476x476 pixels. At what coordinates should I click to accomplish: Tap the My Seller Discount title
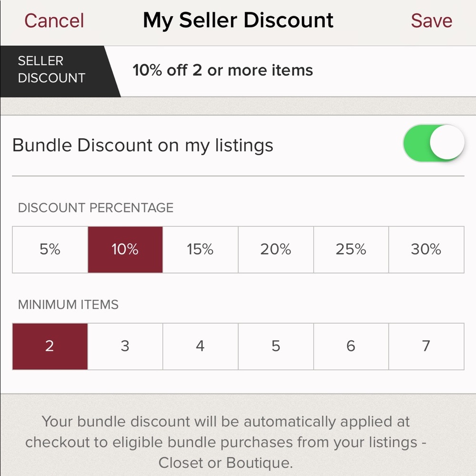click(238, 20)
